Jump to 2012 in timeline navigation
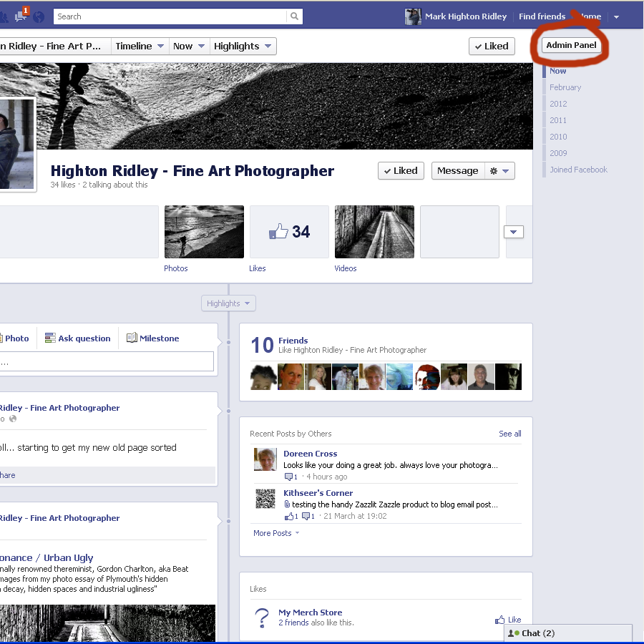The height and width of the screenshot is (644, 644). point(558,104)
